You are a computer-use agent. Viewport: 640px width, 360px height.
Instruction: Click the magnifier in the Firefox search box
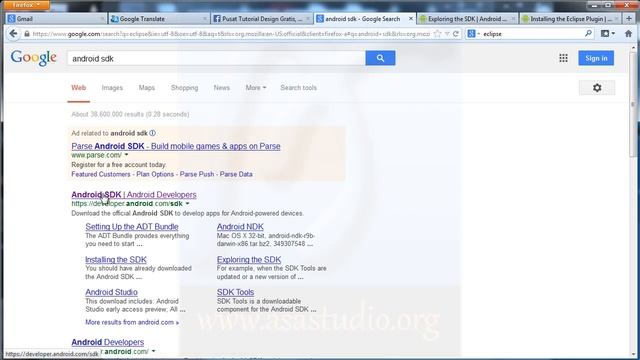point(588,33)
